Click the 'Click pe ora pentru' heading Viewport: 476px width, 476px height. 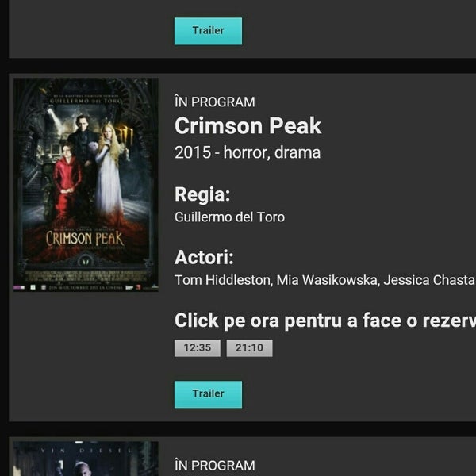coord(325,321)
